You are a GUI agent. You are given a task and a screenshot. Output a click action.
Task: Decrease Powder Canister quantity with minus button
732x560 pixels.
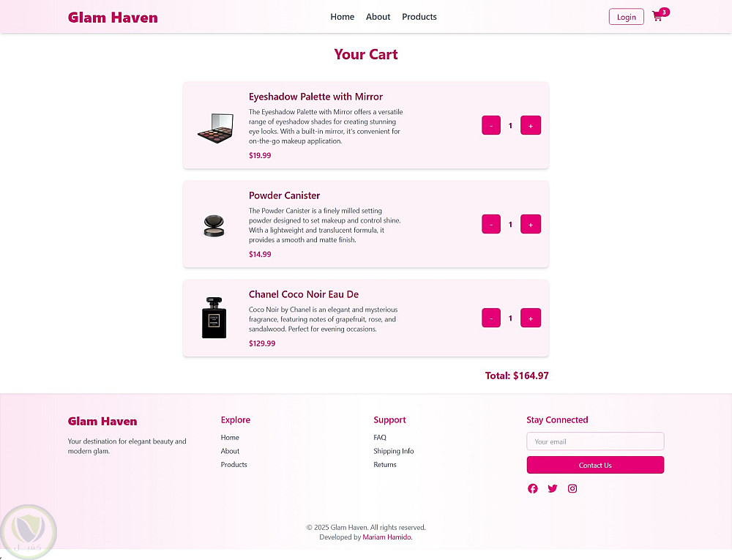click(491, 224)
